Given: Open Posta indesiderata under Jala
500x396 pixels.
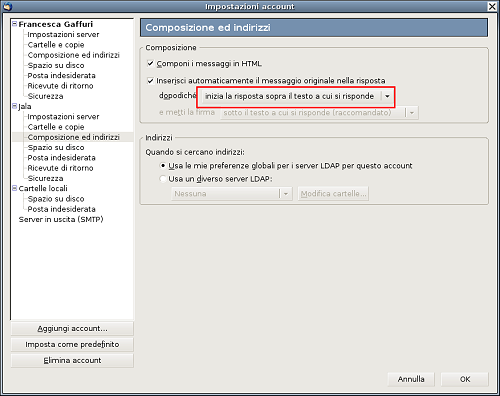Looking at the screenshot, I should 62,158.
